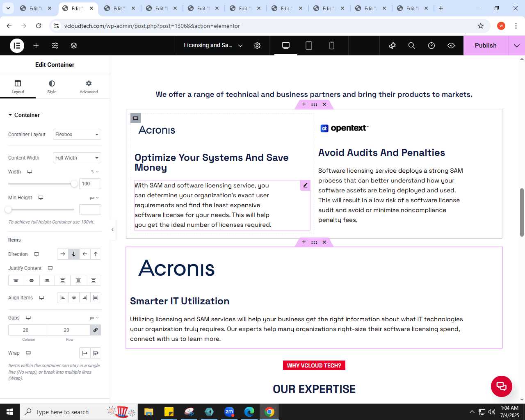Image resolution: width=525 pixels, height=420 pixels.
Task: Switch to the Advanced tab
Action: pos(89,87)
